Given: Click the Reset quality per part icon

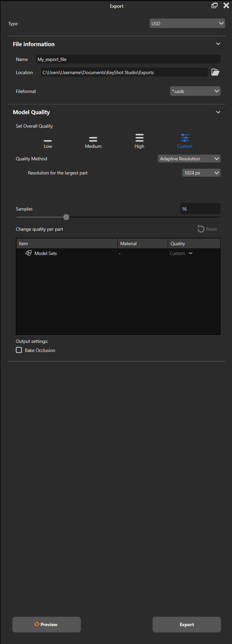Looking at the screenshot, I should (x=201, y=229).
